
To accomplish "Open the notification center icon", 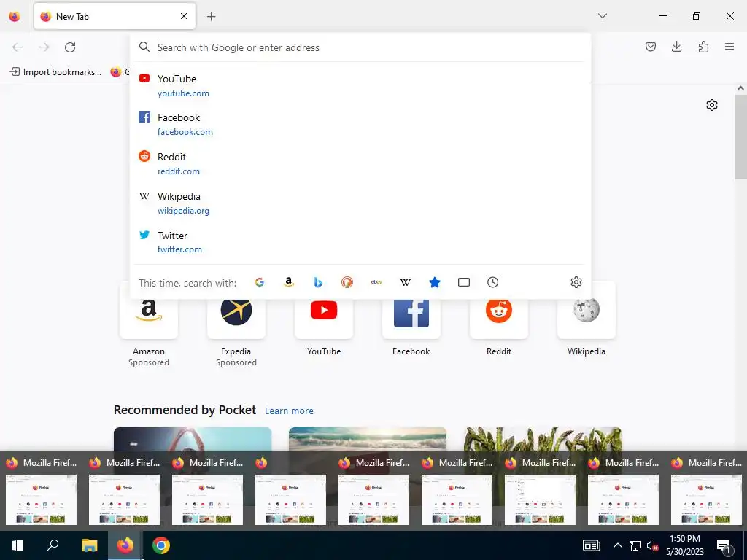I will tap(724, 546).
